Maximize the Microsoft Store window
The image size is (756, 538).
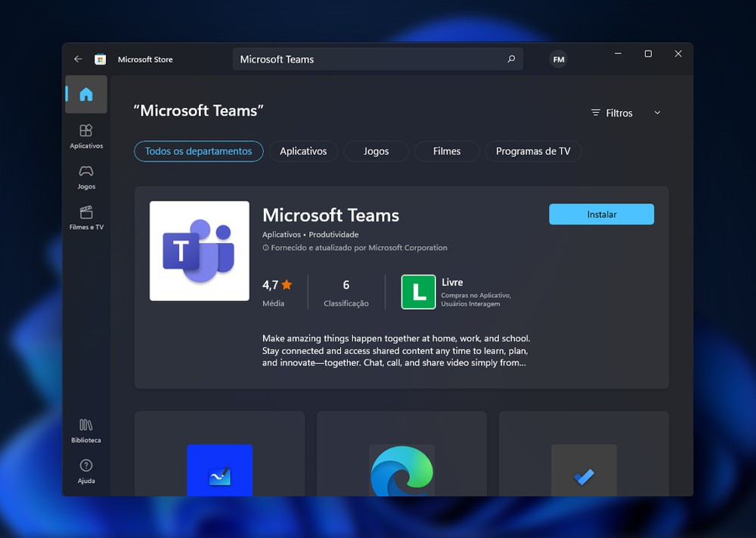648,54
